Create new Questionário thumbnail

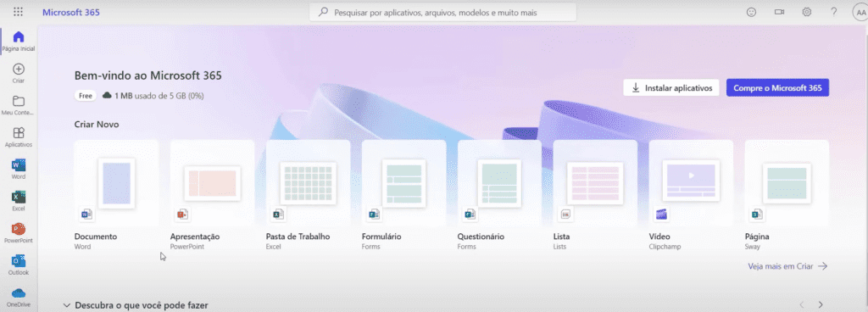point(499,183)
